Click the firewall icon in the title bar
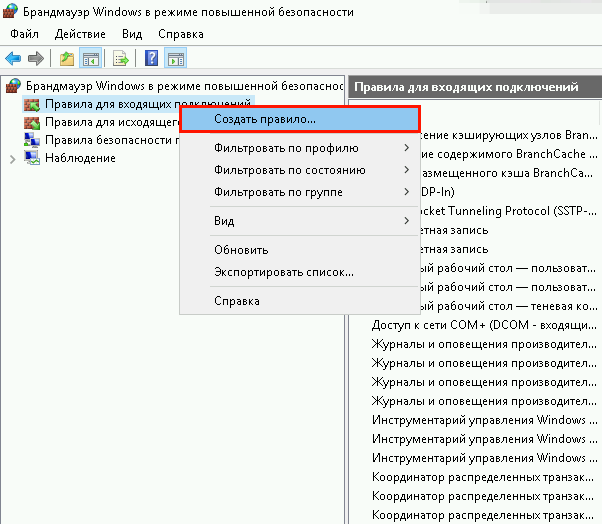 (x=10, y=11)
